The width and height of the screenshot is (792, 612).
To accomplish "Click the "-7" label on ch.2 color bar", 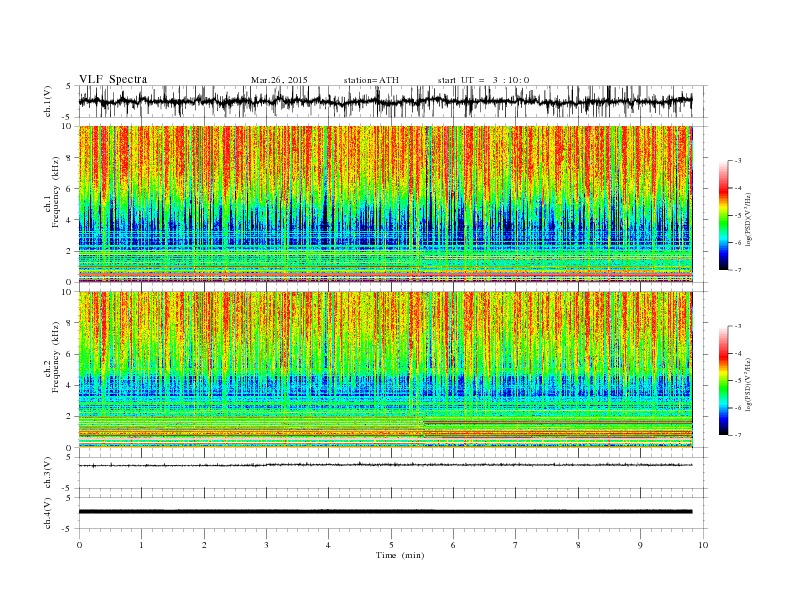I will click(738, 435).
